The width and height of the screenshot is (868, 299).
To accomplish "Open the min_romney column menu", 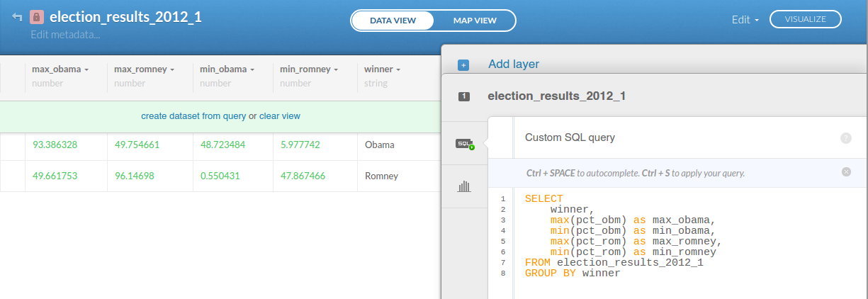I will pyautogui.click(x=336, y=70).
